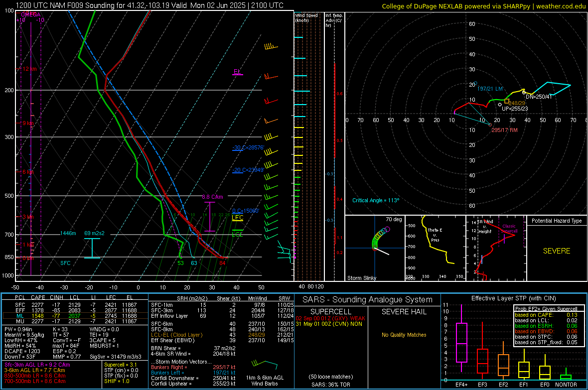Viewport: 588px width, 390px height.
Task: Select the highlighted ML parcel row
Action: coord(75,316)
